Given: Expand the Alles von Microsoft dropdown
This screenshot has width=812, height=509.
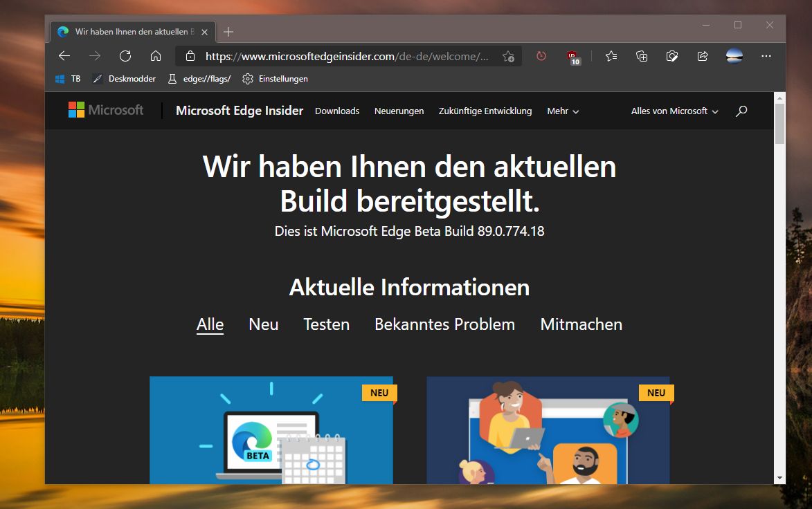Looking at the screenshot, I should (675, 111).
